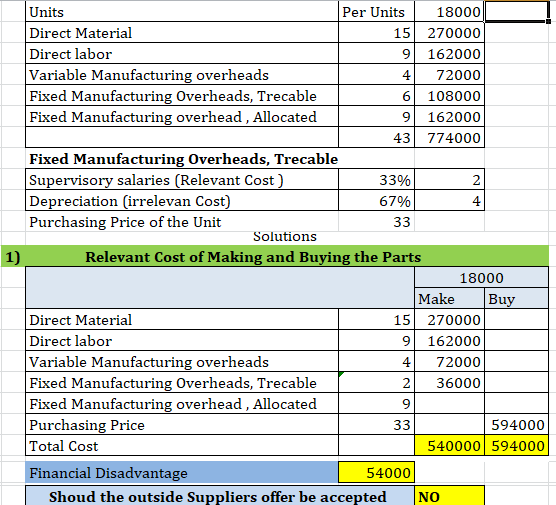Select the per-unit total 43 cell

pos(376,138)
